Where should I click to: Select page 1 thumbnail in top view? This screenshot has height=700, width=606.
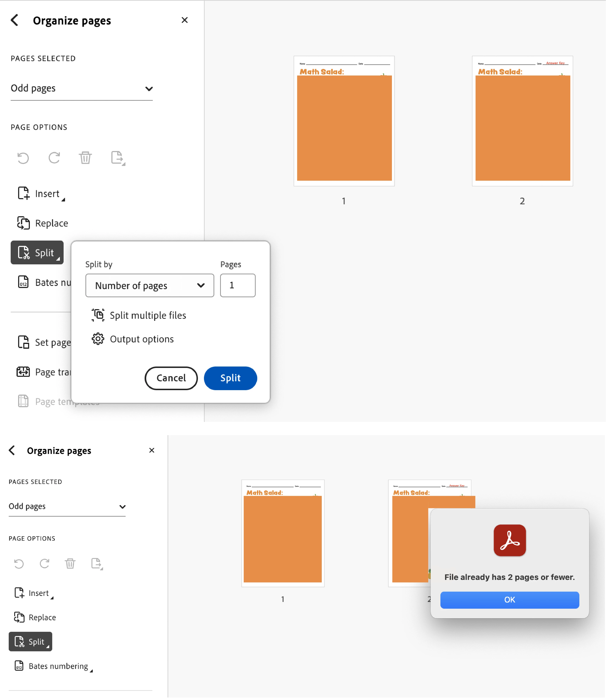click(x=344, y=121)
